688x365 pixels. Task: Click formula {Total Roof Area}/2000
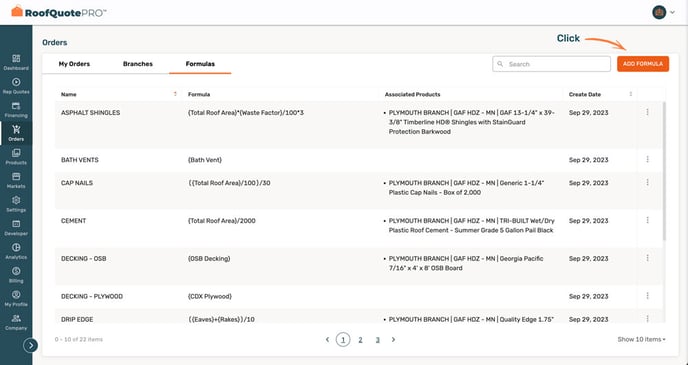[x=222, y=221]
